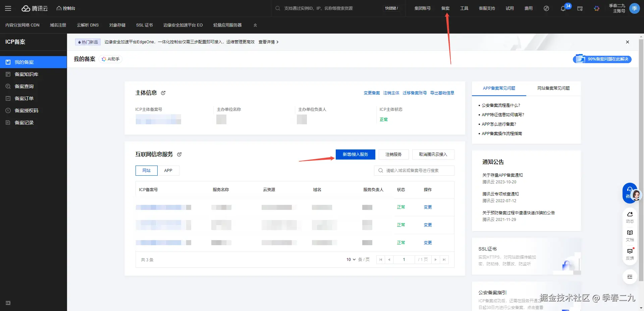Select the 网站 tab
The height and width of the screenshot is (311, 644).
tap(147, 171)
